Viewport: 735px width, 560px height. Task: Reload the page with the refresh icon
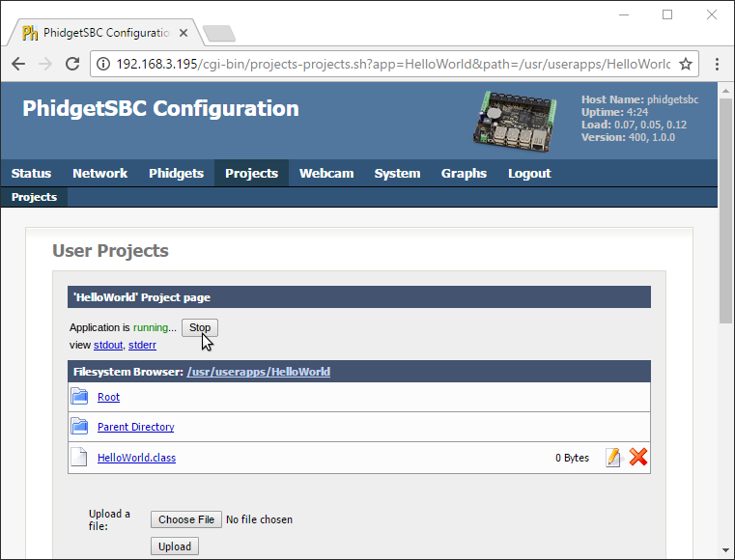pos(72,64)
